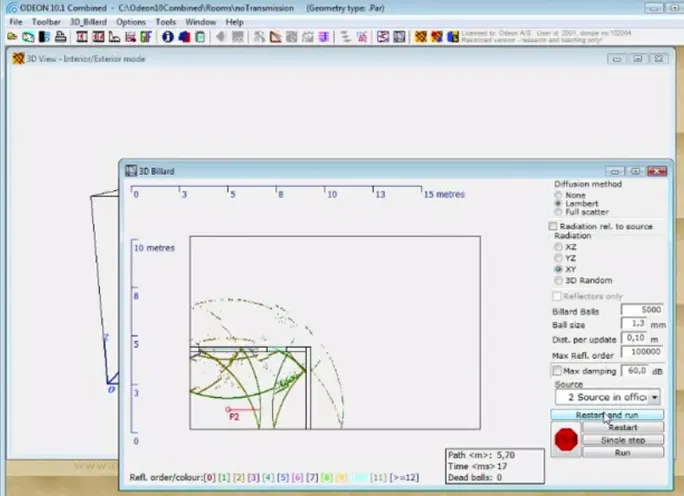
Task: Click the printer icon in the toolbar
Action: 61,37
